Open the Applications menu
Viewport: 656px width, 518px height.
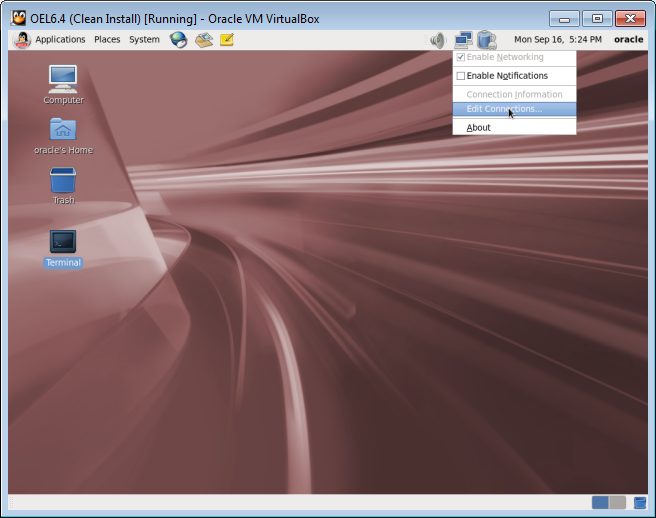tap(60, 39)
